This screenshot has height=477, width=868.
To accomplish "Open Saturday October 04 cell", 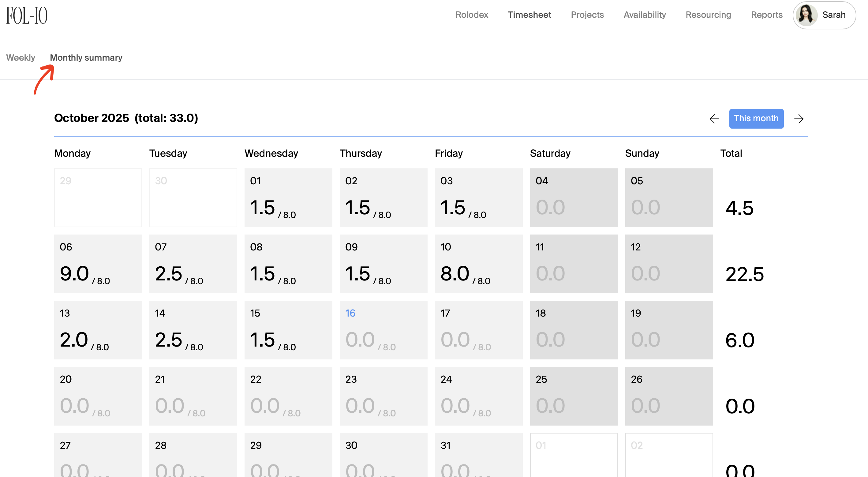I will [574, 198].
